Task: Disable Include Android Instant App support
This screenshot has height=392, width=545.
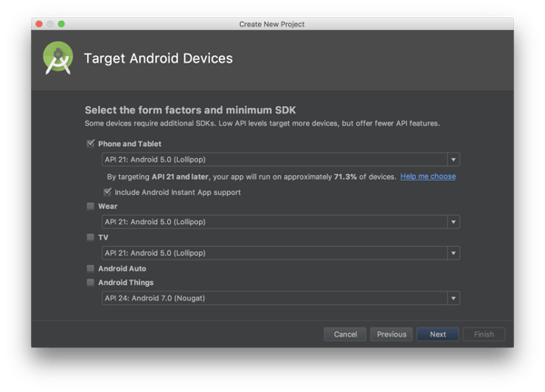Action: pos(108,192)
